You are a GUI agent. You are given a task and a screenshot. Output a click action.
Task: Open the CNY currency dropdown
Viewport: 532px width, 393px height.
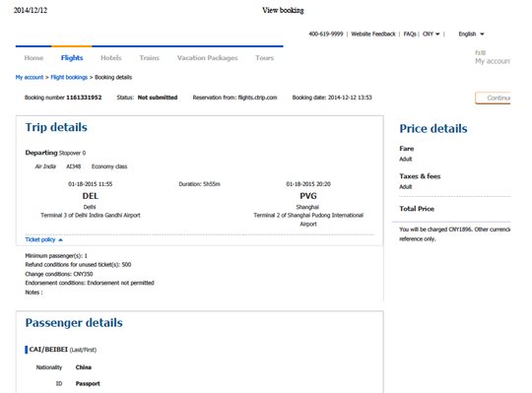tap(431, 33)
